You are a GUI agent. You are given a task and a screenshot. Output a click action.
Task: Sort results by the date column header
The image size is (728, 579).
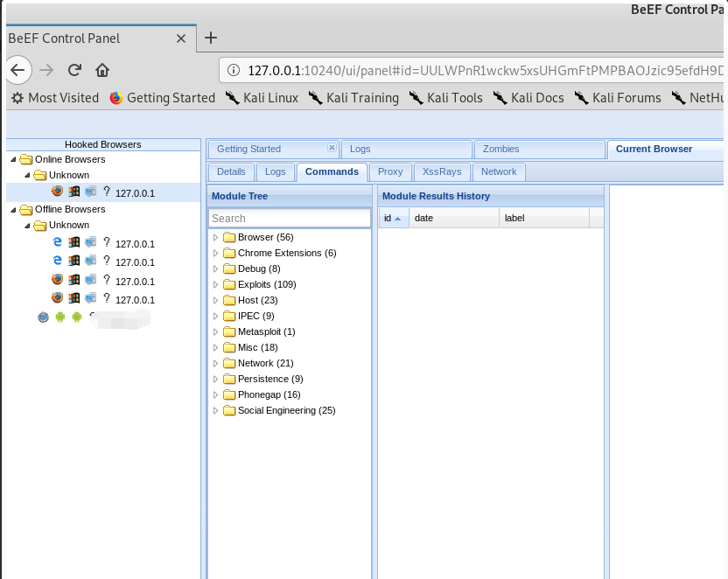(454, 218)
